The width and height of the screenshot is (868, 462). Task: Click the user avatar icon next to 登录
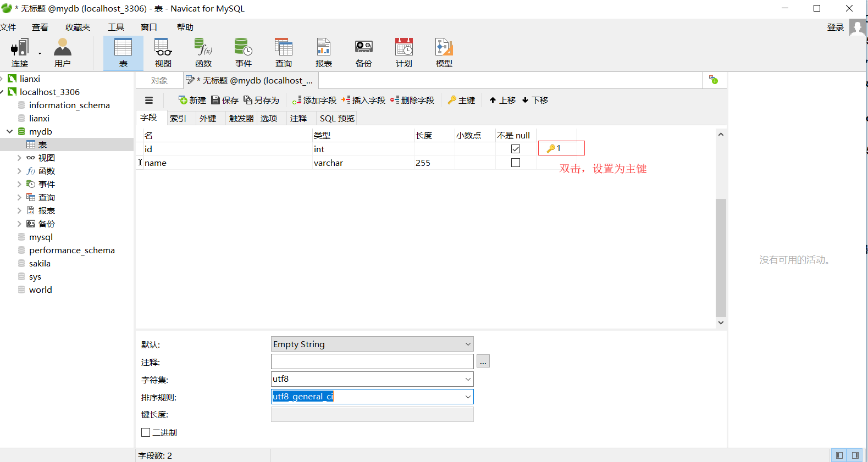tap(857, 27)
